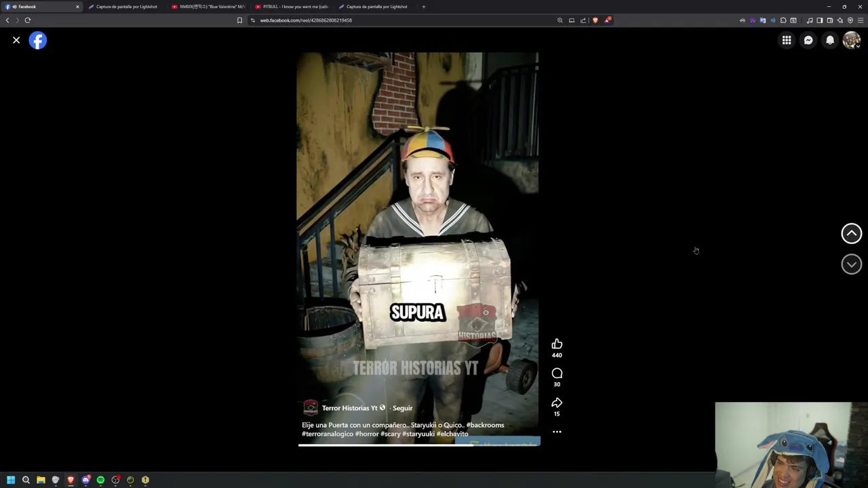Open the zoom magnifier in address bar
The image size is (868, 488).
(560, 20)
